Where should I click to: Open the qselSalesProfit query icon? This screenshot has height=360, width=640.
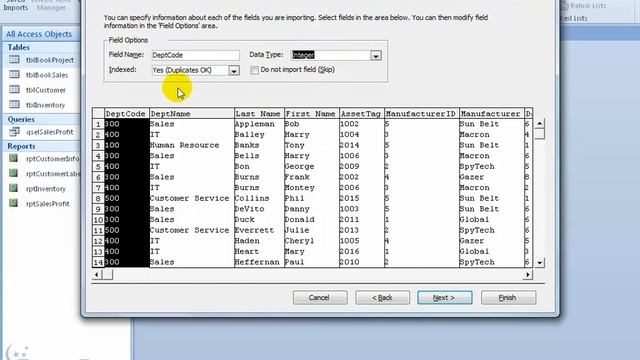tap(14, 131)
